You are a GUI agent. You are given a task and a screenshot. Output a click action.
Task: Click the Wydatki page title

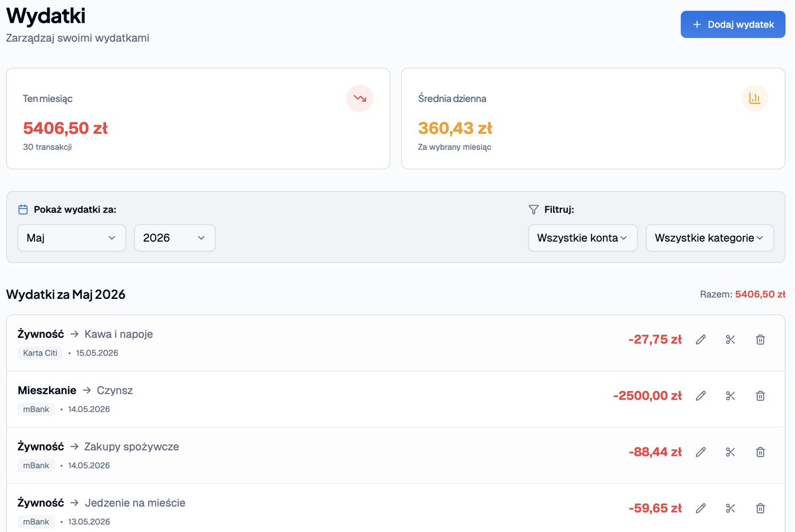pyautogui.click(x=46, y=15)
